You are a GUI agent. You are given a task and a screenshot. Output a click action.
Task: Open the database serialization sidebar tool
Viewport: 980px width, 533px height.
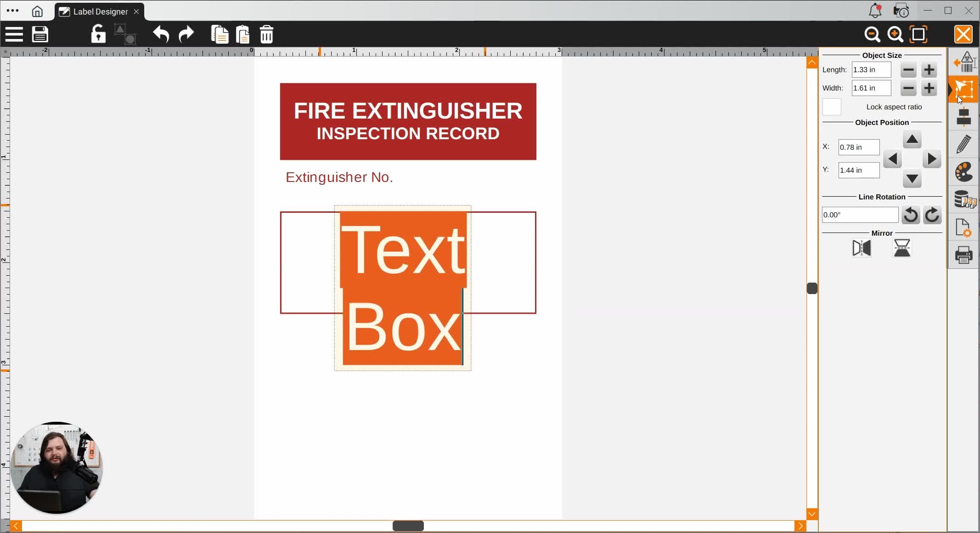(964, 200)
